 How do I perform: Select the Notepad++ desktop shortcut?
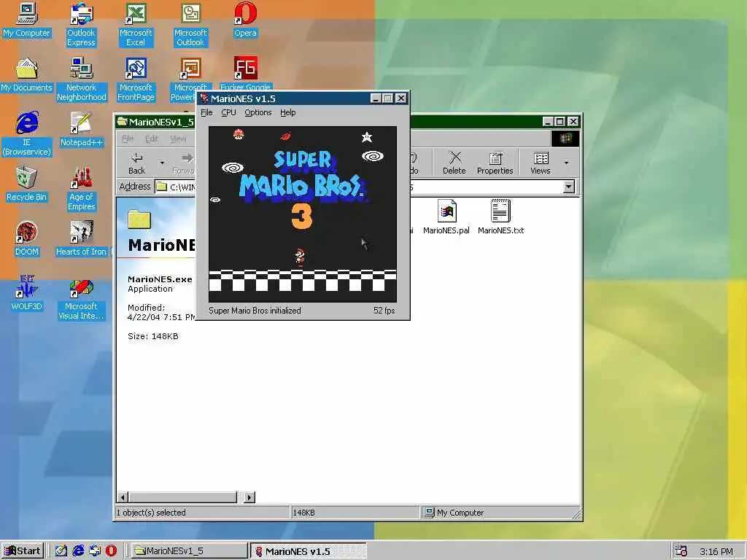81,130
